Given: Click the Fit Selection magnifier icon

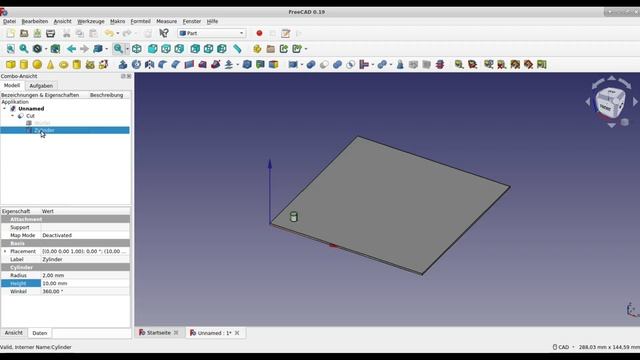Looking at the screenshot, I should pyautogui.click(x=24, y=49).
